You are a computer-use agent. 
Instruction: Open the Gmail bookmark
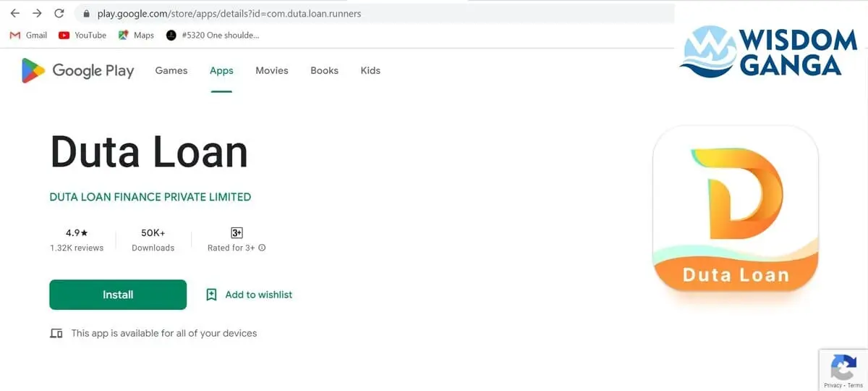28,35
